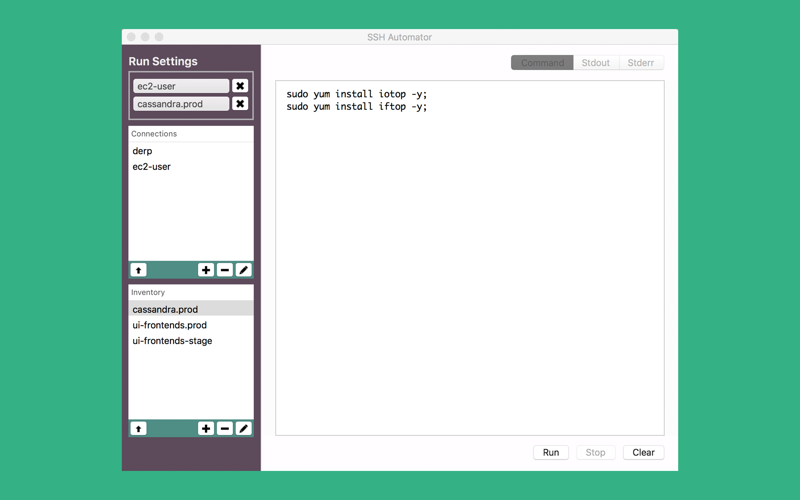This screenshot has height=500, width=800.
Task: Edit inventory using the pencil icon
Action: coord(243,429)
